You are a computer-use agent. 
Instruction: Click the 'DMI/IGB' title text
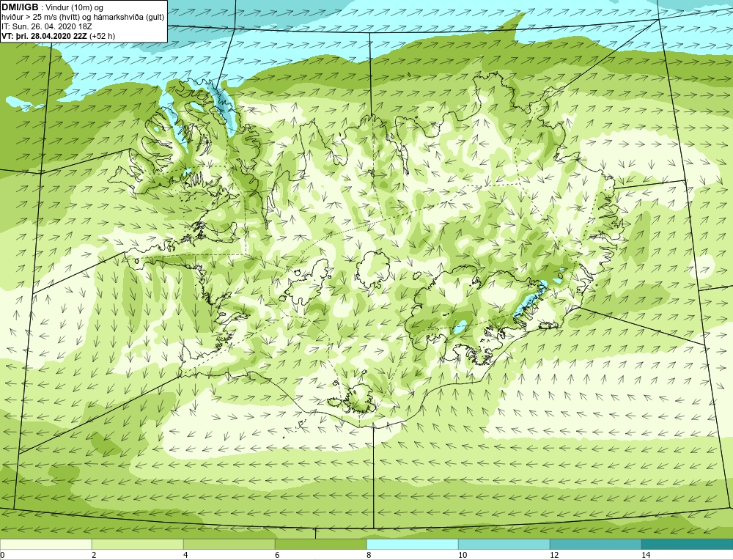coord(20,7)
